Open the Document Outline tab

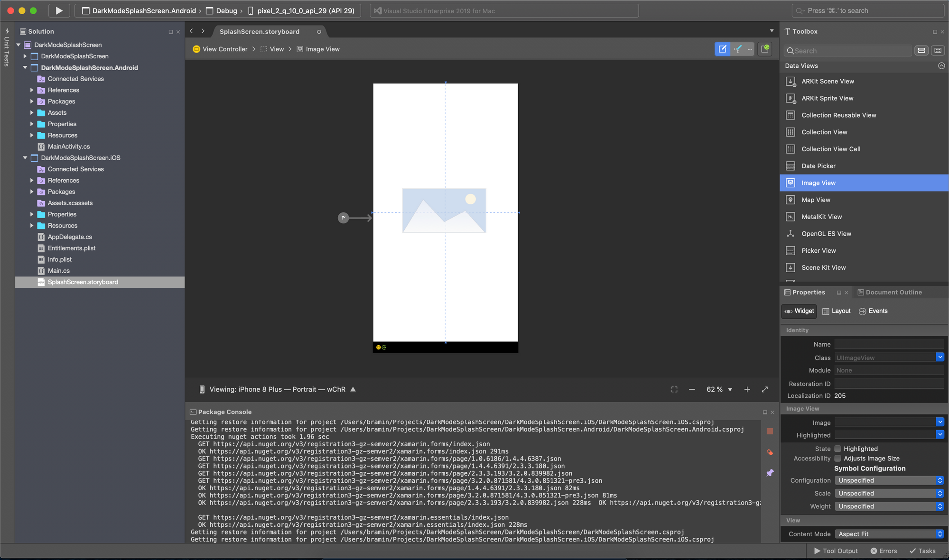pyautogui.click(x=890, y=292)
